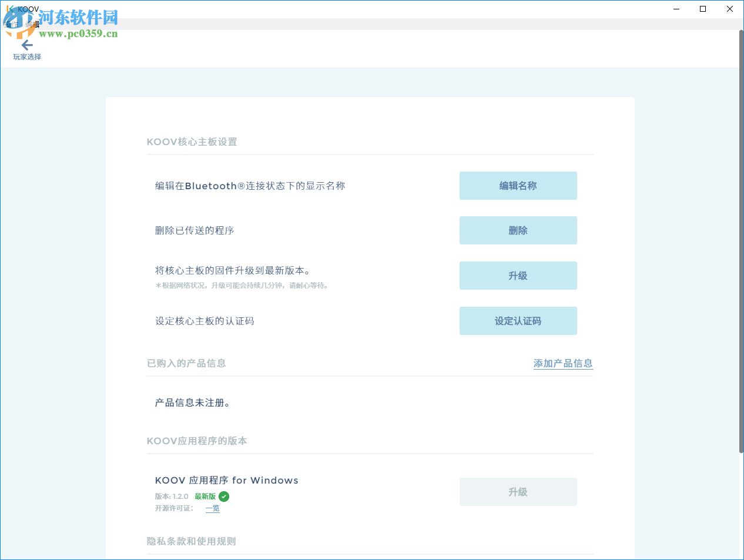This screenshot has width=744, height=560.
Task: Click the 删除已传送的程序 label
Action: click(x=195, y=230)
